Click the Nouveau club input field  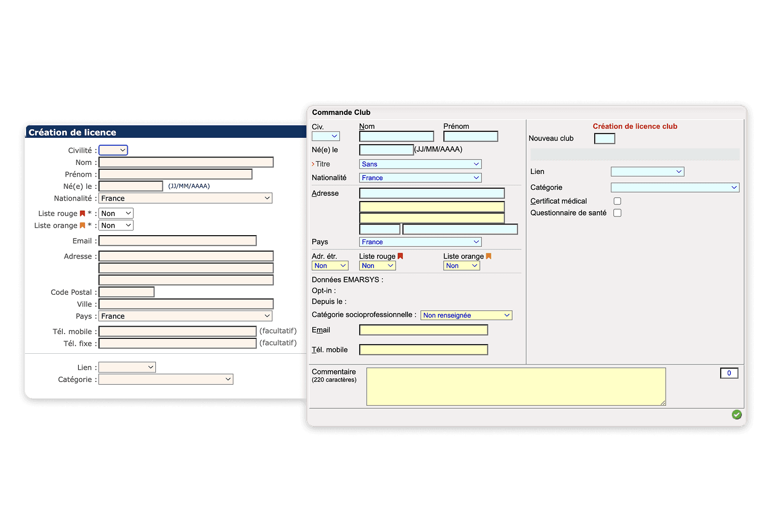[x=604, y=138]
